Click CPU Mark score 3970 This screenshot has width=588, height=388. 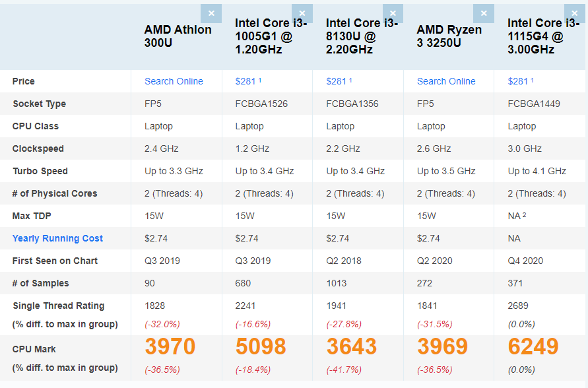(170, 346)
